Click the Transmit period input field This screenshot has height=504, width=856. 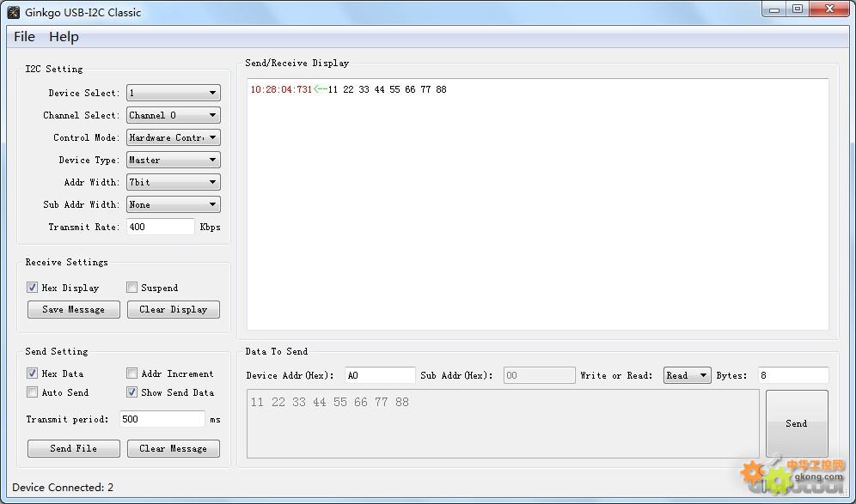(x=162, y=419)
